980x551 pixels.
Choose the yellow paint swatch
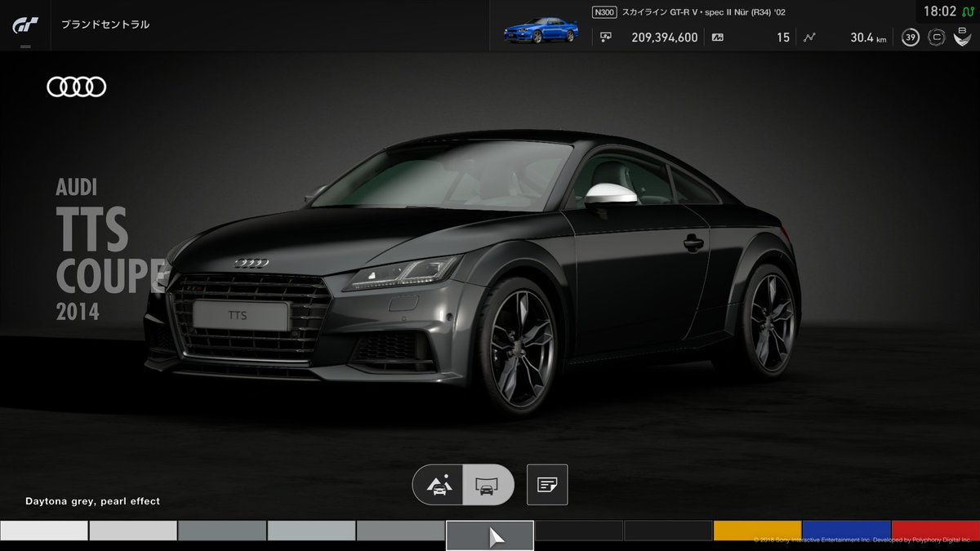(757, 531)
